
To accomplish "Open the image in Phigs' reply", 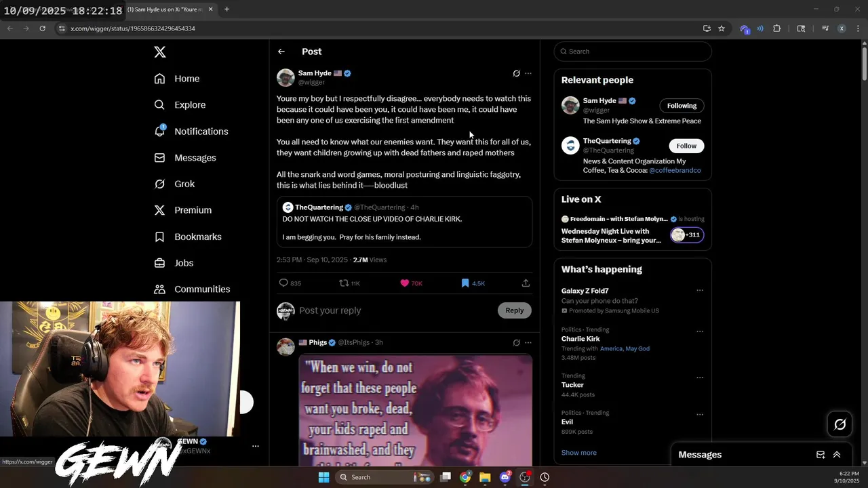I will 416,410.
